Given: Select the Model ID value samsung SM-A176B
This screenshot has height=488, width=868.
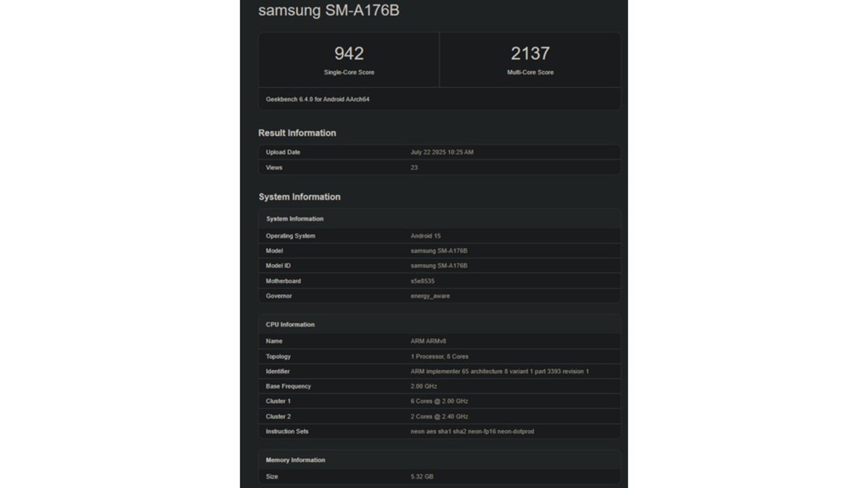Looking at the screenshot, I should pos(439,266).
